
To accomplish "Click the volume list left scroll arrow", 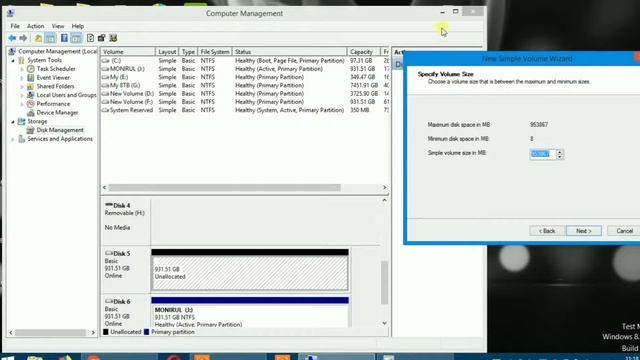I will click(x=105, y=187).
